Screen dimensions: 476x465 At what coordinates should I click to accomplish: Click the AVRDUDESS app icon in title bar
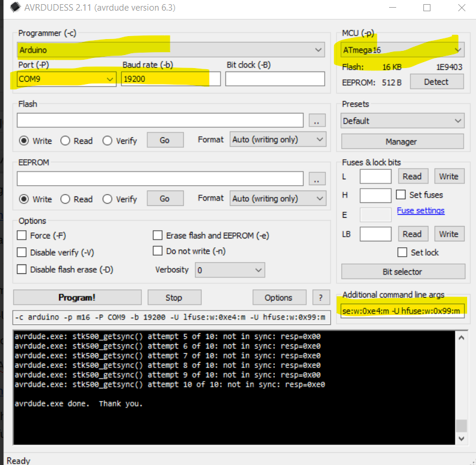tap(15, 7)
